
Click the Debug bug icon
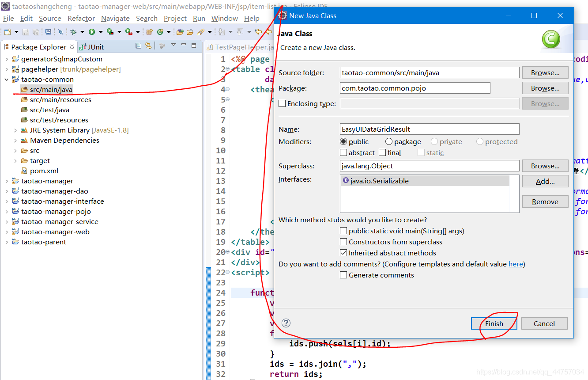pyautogui.click(x=73, y=32)
